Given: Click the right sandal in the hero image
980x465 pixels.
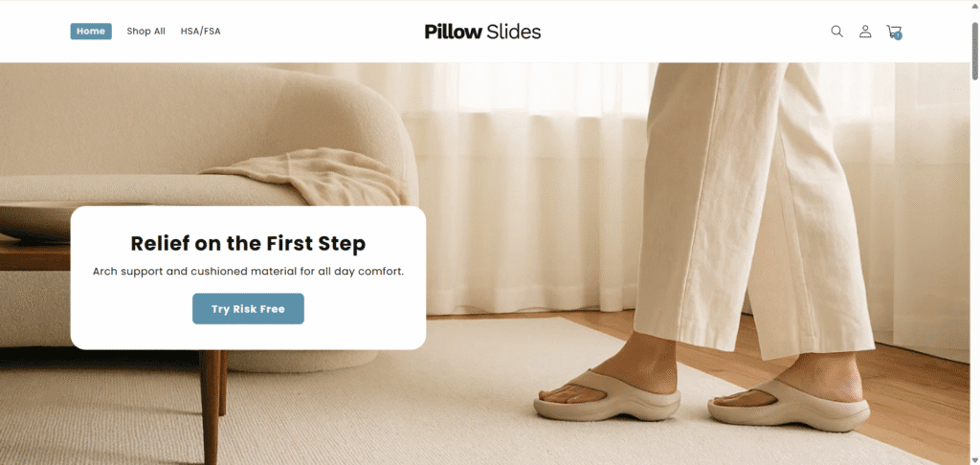Looking at the screenshot, I should pos(789,405).
